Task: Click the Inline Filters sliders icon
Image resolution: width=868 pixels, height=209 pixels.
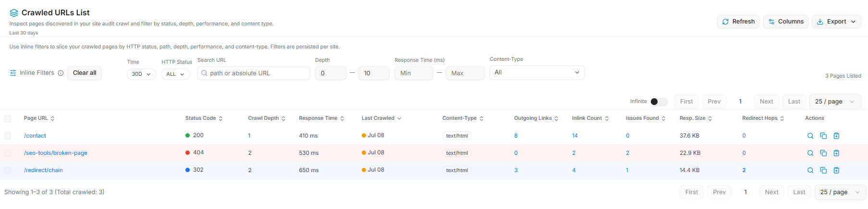Action: pyautogui.click(x=13, y=73)
